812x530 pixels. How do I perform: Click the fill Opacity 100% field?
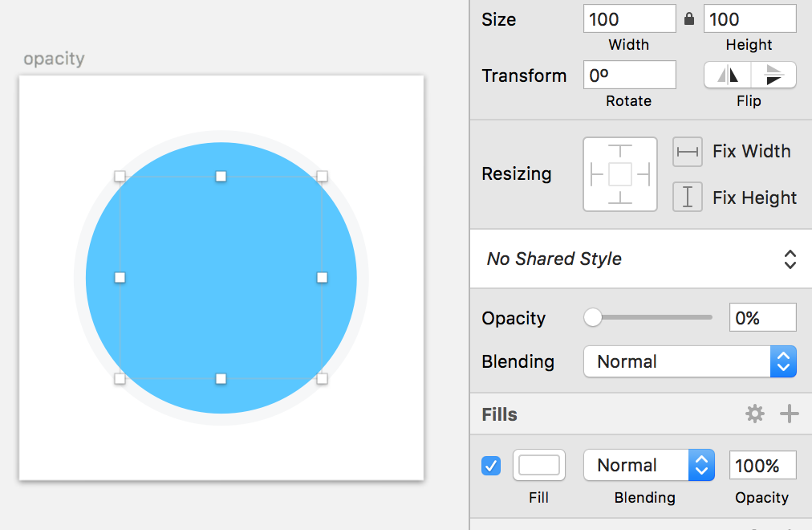tap(762, 465)
